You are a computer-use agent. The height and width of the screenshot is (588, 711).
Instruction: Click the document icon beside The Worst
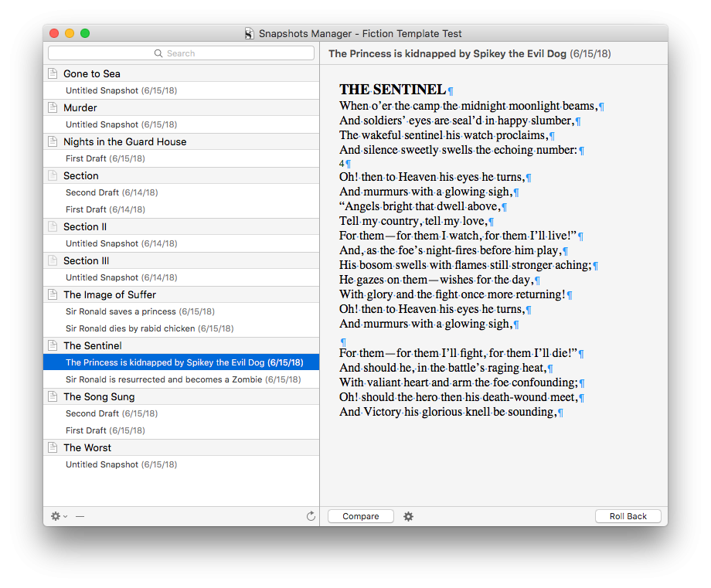click(x=53, y=447)
